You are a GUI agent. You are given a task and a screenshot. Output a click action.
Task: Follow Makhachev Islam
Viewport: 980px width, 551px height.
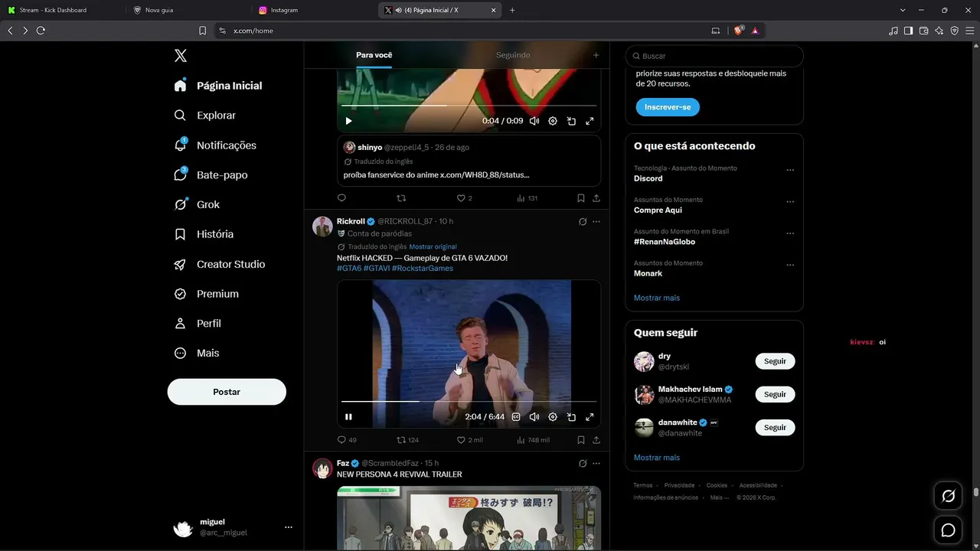pyautogui.click(x=775, y=394)
